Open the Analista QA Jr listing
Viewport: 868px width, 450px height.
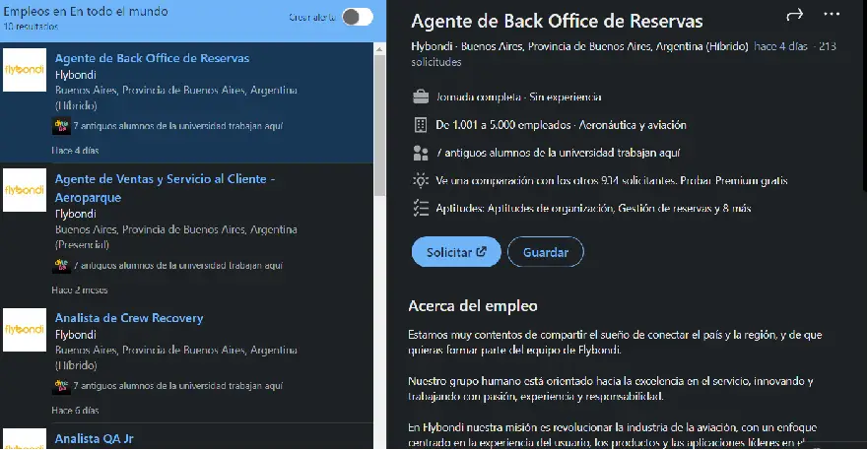95,439
